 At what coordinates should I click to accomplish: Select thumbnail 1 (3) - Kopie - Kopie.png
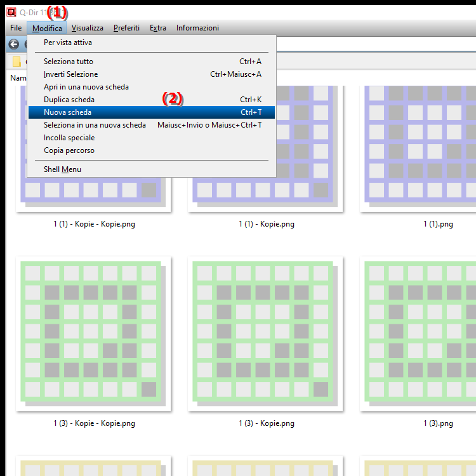93,334
